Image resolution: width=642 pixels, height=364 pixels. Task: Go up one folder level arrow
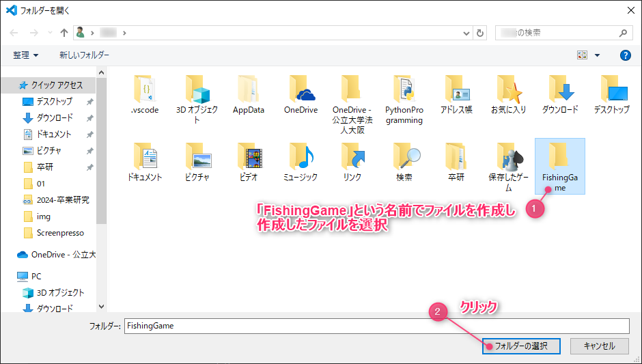click(64, 33)
